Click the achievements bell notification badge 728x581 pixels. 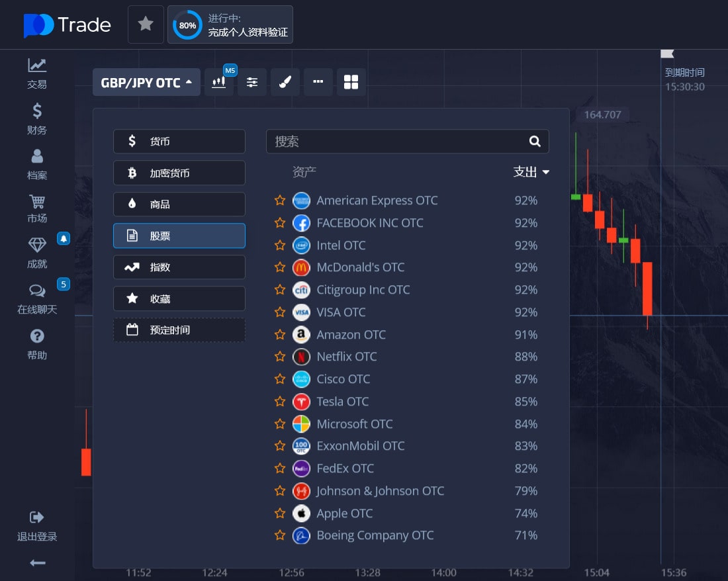coord(64,238)
